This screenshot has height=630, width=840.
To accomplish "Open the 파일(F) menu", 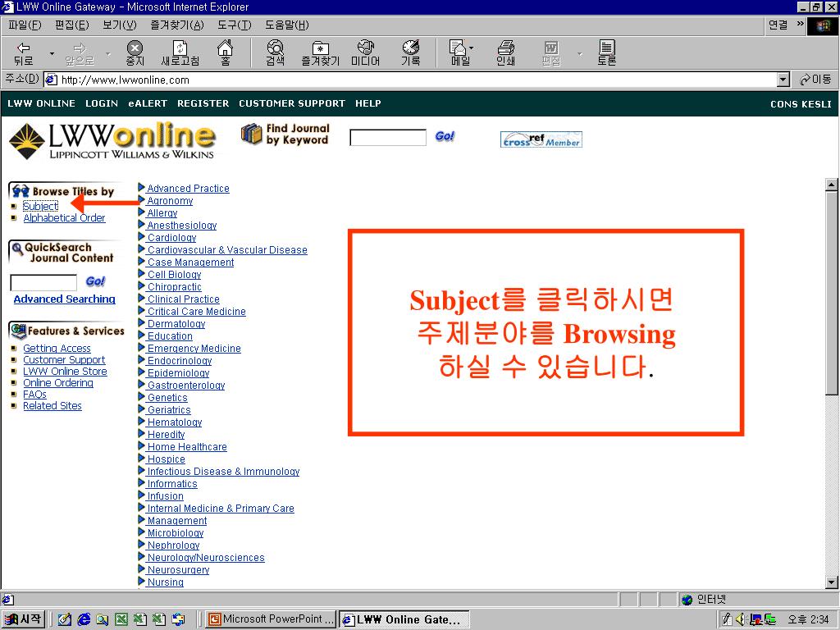I will 25,25.
